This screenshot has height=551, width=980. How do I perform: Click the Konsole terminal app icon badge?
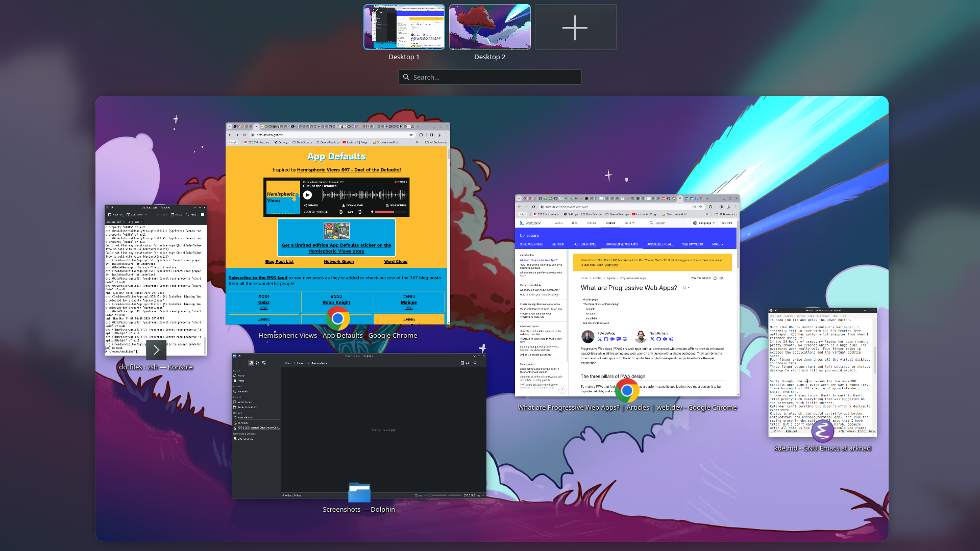(156, 350)
